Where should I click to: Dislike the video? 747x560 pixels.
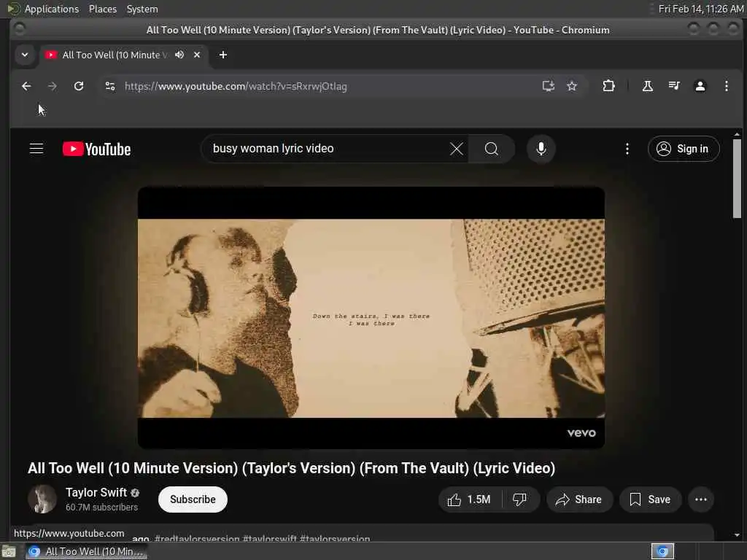(519, 499)
